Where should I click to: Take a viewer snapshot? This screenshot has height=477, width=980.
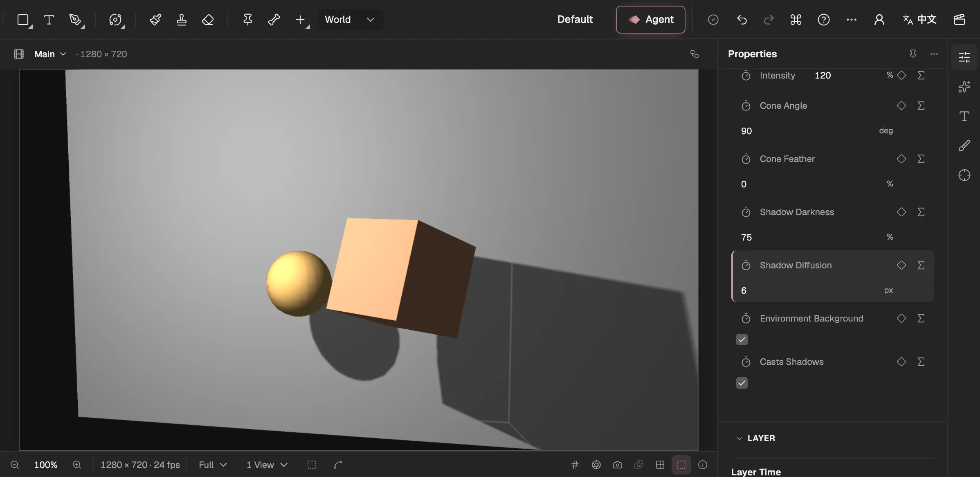618,465
